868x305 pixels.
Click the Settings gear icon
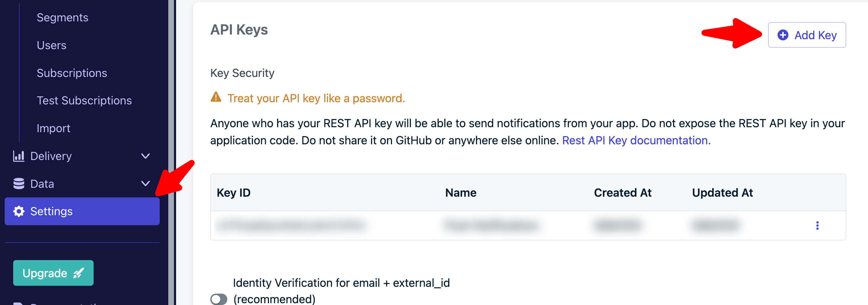[19, 211]
